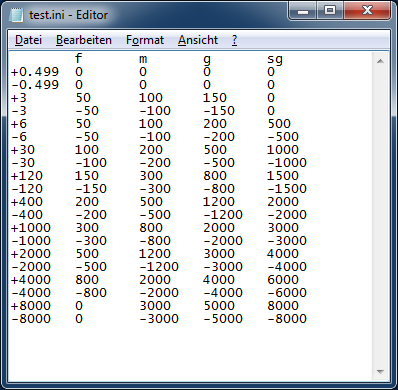Image resolution: width=398 pixels, height=390 pixels.
Task: Click the value 6000 in the +4000 row
Action: pos(283,280)
